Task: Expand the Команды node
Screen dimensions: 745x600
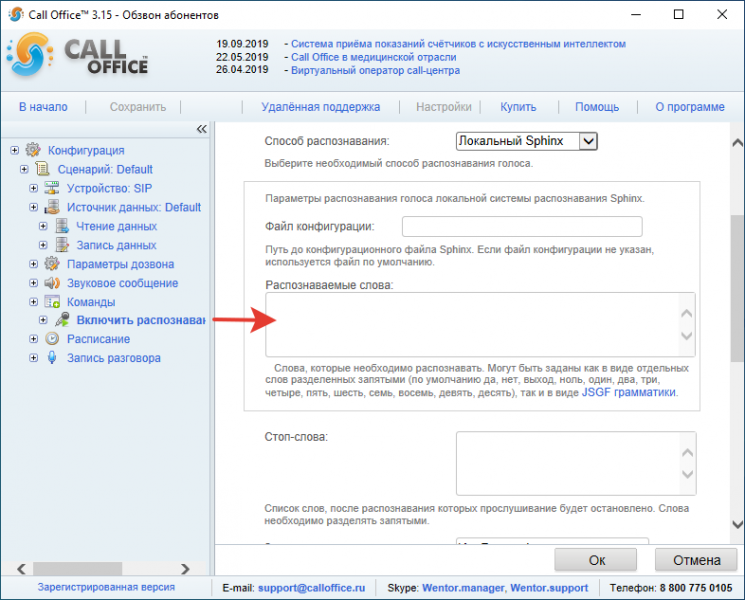Action: click(33, 302)
